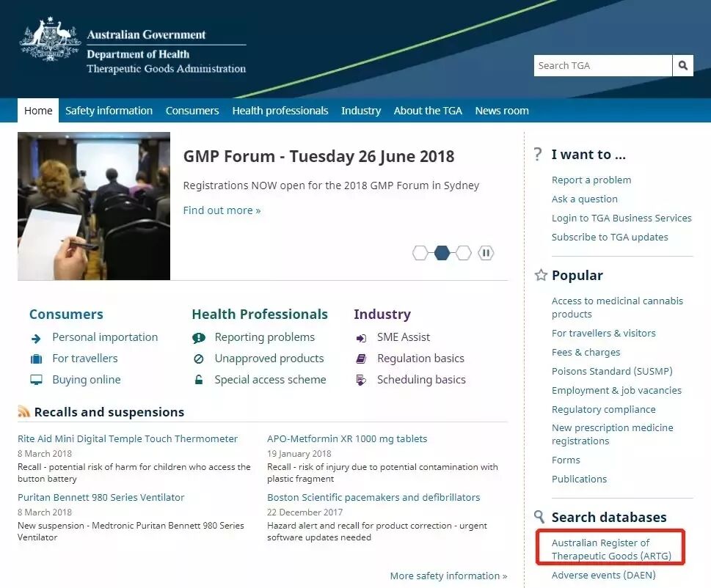Image resolution: width=711 pixels, height=588 pixels.
Task: Open New prescription medicine registrations link
Action: 613,434
